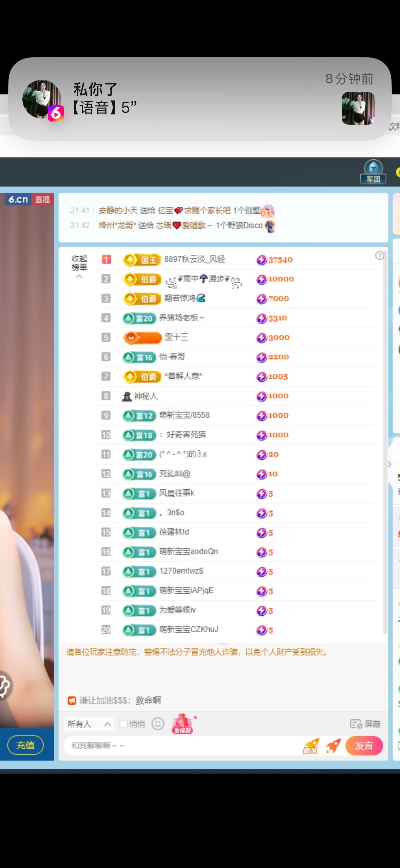The width and height of the screenshot is (400, 868).
Task: Click the emoji smiley face icon
Action: 158,724
